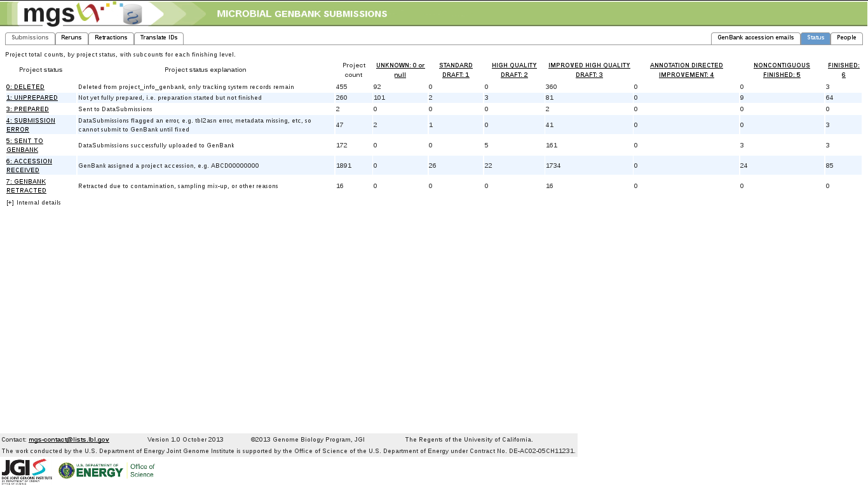Click the JGI logo in footer
The width and height of the screenshot is (868, 488).
pyautogui.click(x=26, y=471)
